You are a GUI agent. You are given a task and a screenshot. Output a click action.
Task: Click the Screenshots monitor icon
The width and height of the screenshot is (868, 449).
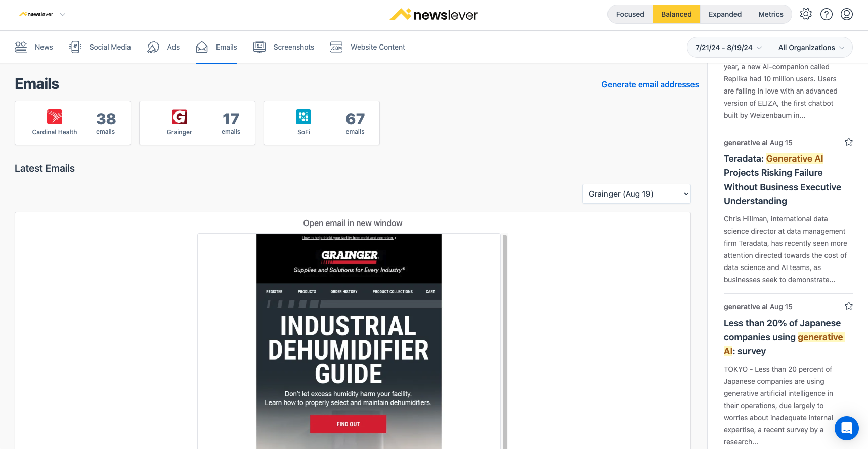259,47
